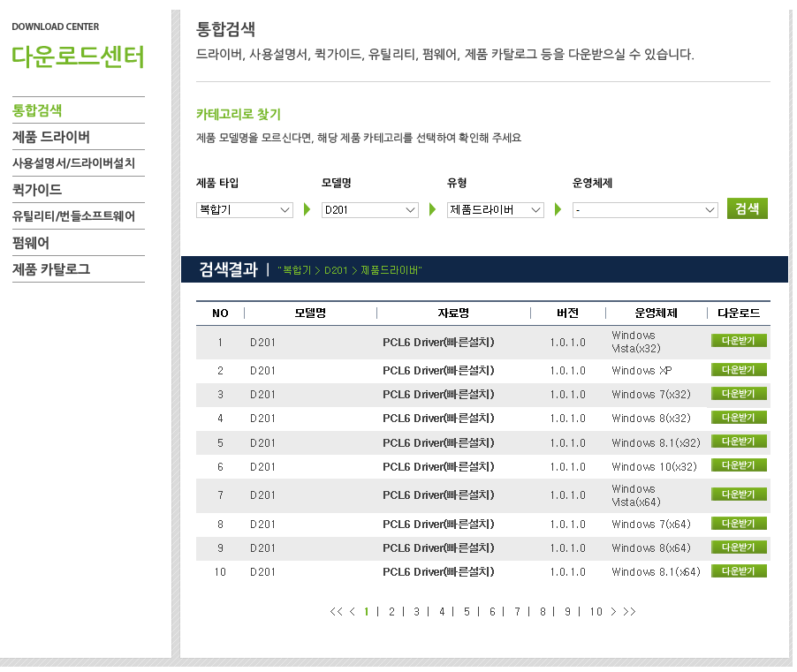The image size is (797, 672).
Task: Select page 1 in pagination
Action: [367, 612]
